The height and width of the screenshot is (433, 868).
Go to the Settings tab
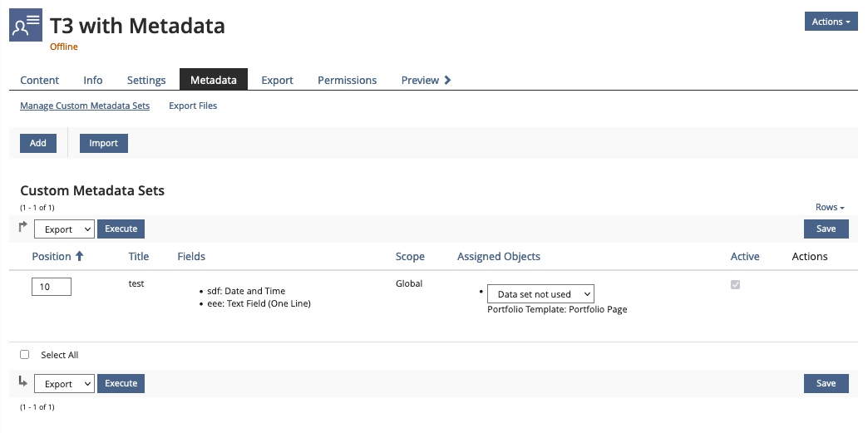pos(146,81)
